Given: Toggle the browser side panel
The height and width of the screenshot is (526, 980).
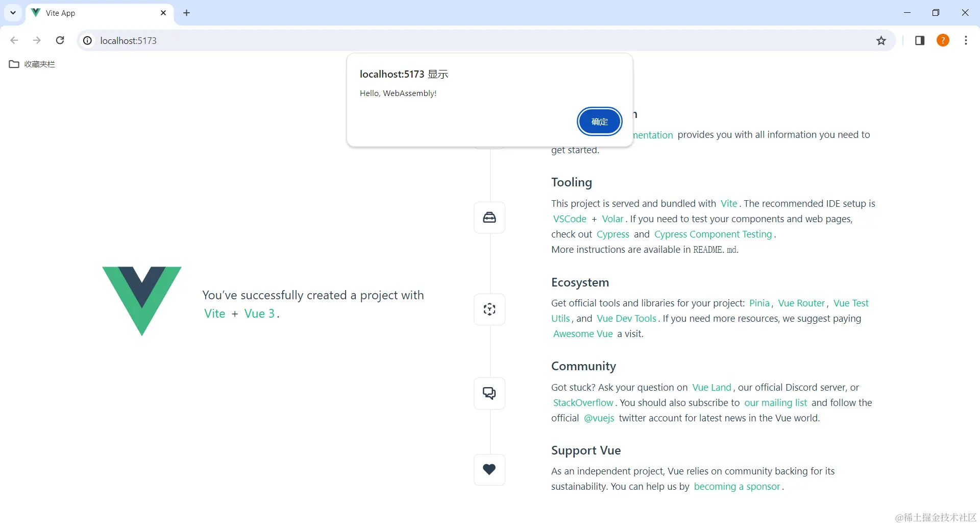Looking at the screenshot, I should point(920,40).
